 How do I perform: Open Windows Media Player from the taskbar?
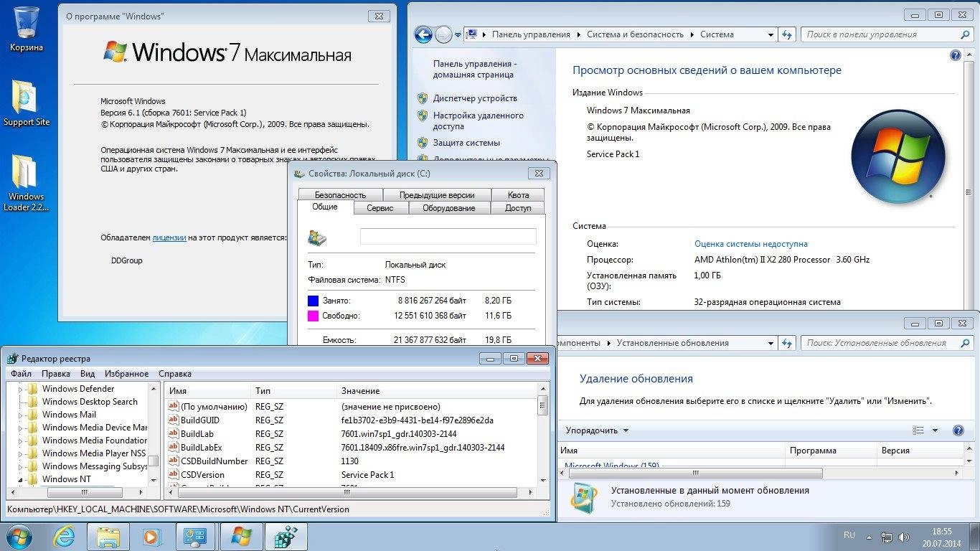click(151, 537)
